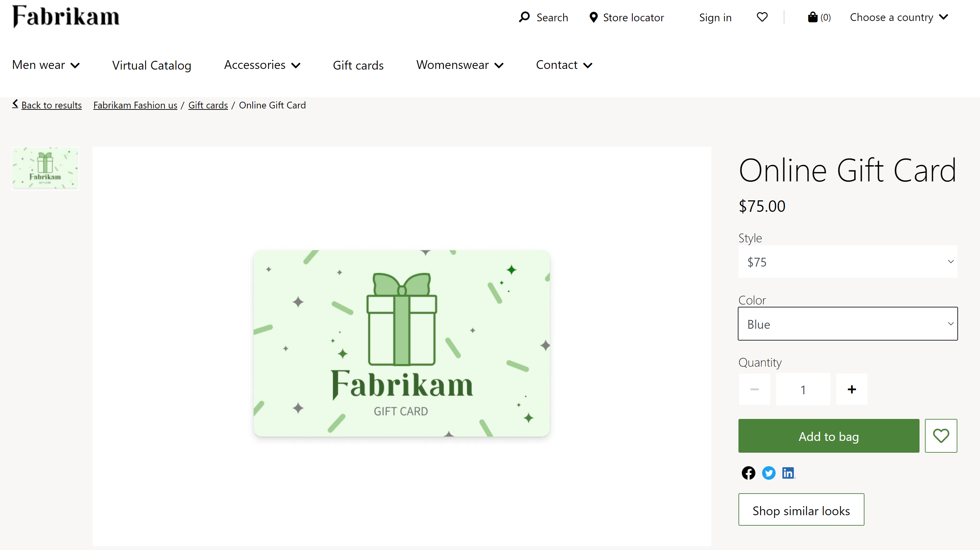Click the Gift cards menu item
980x550 pixels.
click(x=358, y=64)
